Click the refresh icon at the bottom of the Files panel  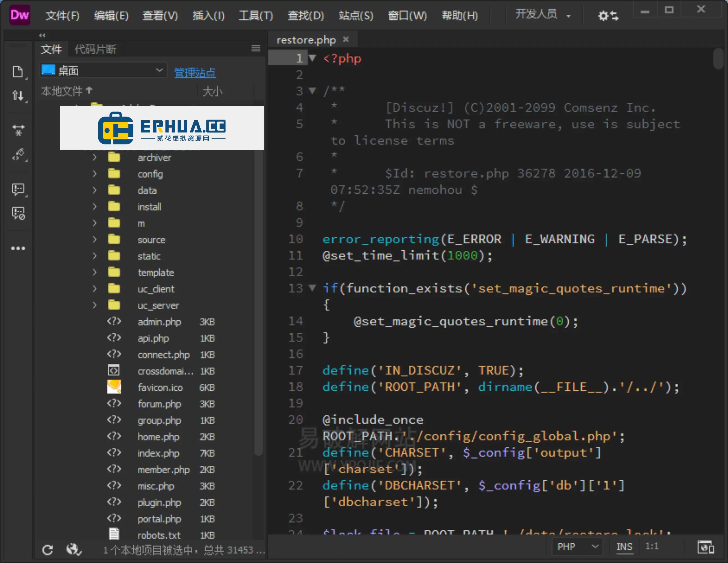[47, 550]
